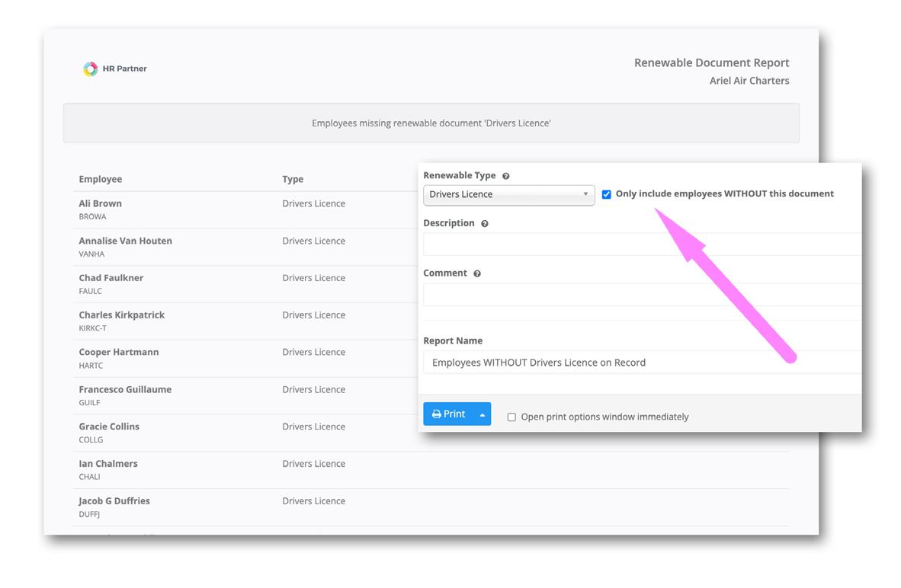
Task: Click help icon next to Description label
Action: (485, 224)
